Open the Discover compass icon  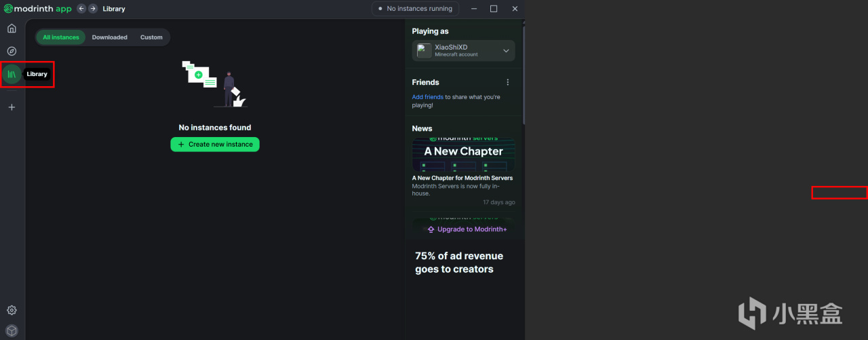(12, 51)
